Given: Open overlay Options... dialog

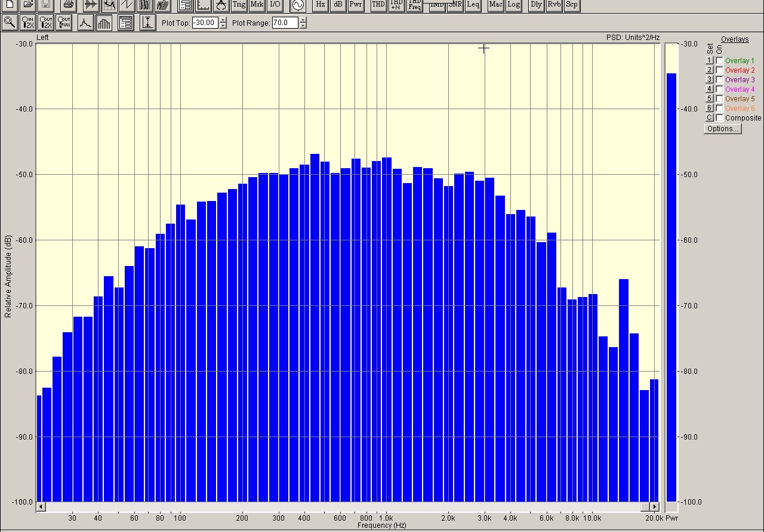Looking at the screenshot, I should pos(722,129).
